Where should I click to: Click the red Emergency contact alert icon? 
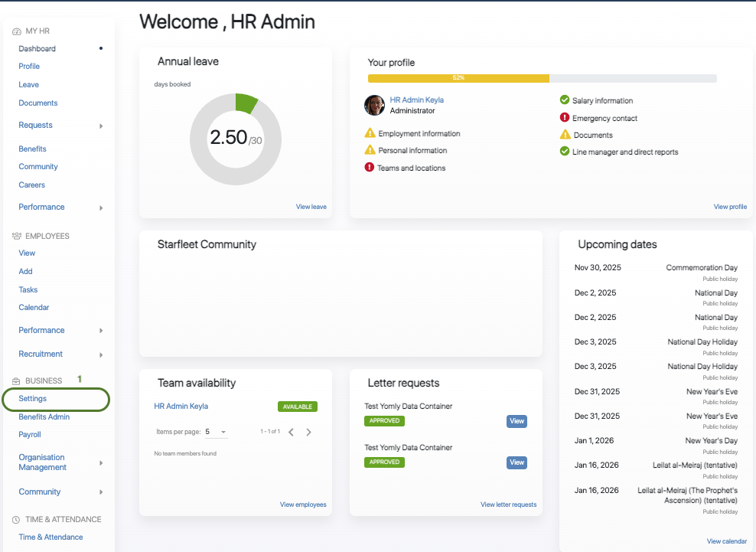point(565,118)
